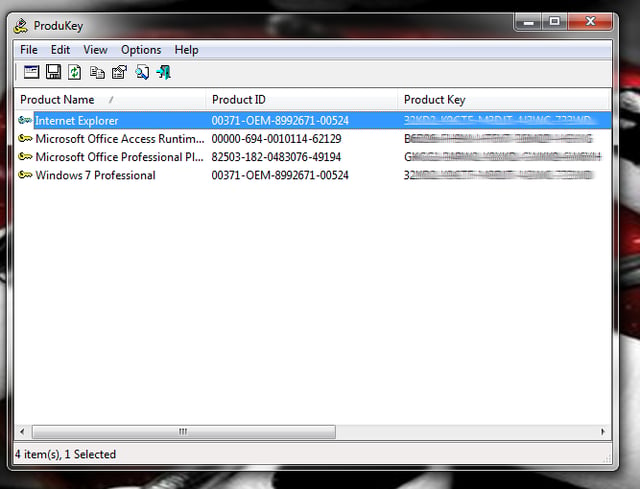Click key icon beside Microsoft Office Professional
This screenshot has width=640, height=489.
point(25,156)
